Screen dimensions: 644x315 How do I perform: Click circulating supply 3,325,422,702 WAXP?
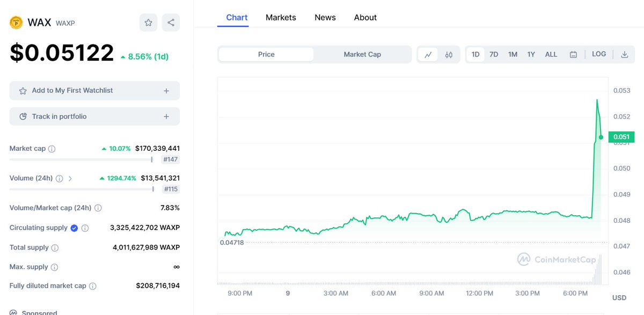point(145,228)
